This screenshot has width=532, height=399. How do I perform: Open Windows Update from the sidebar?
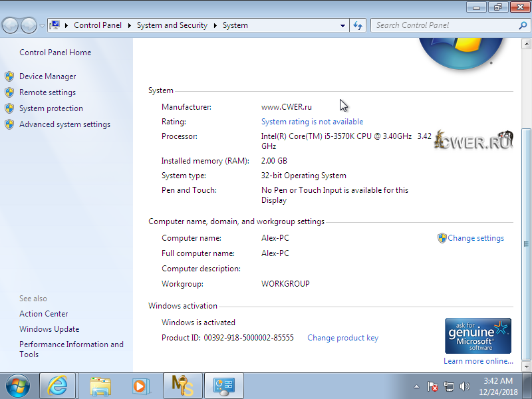tap(49, 329)
